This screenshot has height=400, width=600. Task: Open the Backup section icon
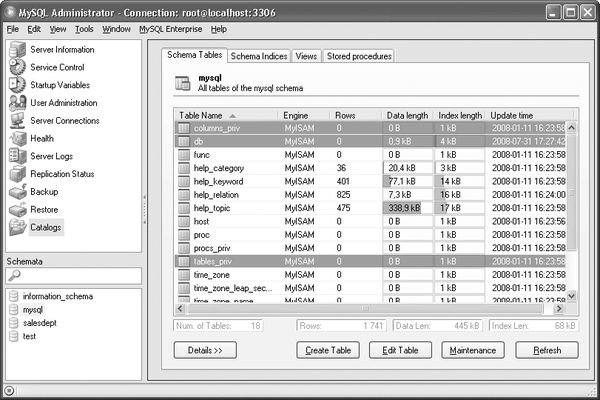[17, 191]
